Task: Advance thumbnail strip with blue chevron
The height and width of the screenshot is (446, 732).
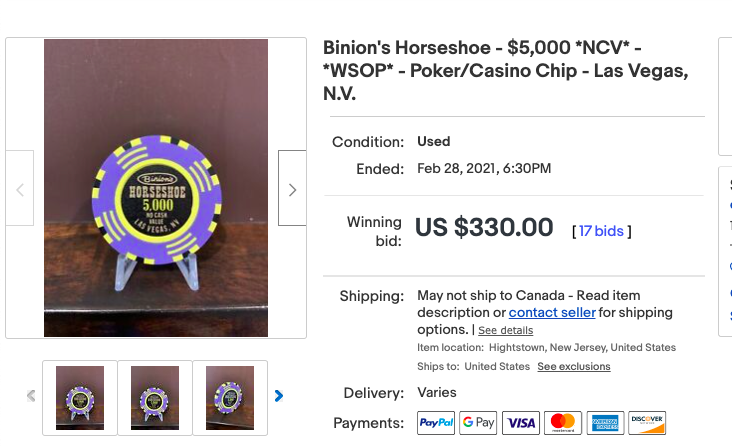Action: [279, 396]
